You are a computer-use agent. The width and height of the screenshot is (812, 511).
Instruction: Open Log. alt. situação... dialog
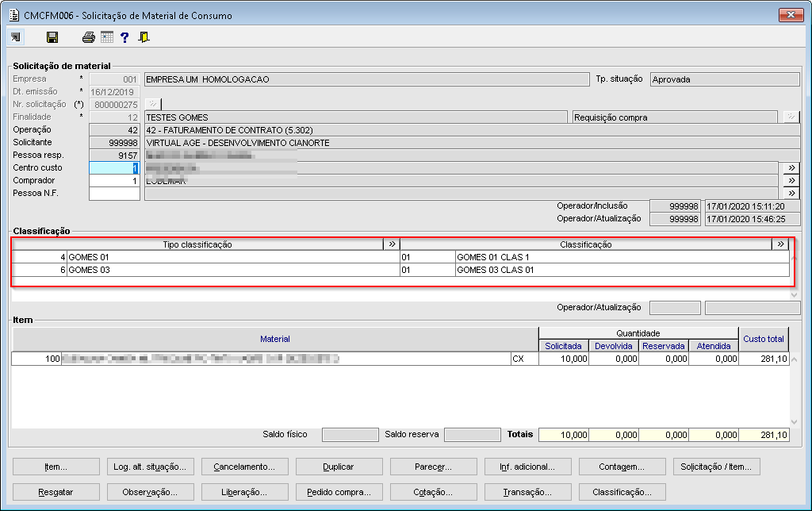coord(150,467)
